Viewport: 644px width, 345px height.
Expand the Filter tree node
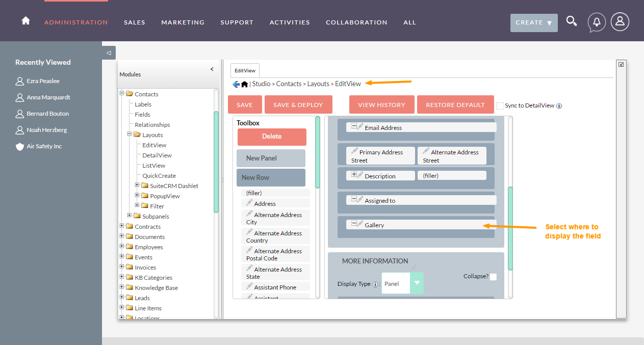tap(137, 205)
